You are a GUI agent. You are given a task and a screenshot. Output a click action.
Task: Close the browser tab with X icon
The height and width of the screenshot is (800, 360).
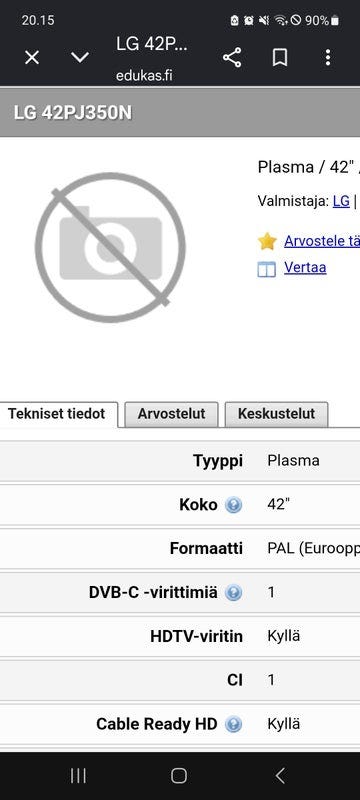click(x=32, y=58)
